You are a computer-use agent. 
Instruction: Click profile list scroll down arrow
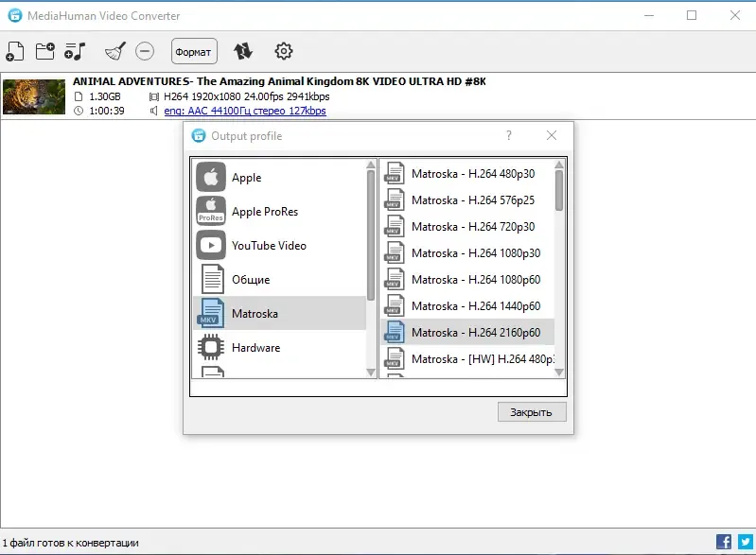(x=559, y=372)
